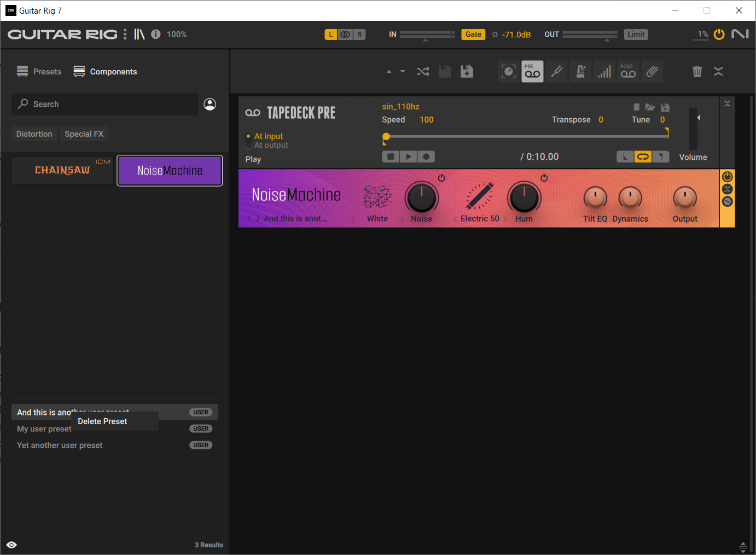Enable the Limit toggle on output
Screen dimensions: 756x555
point(636,34)
